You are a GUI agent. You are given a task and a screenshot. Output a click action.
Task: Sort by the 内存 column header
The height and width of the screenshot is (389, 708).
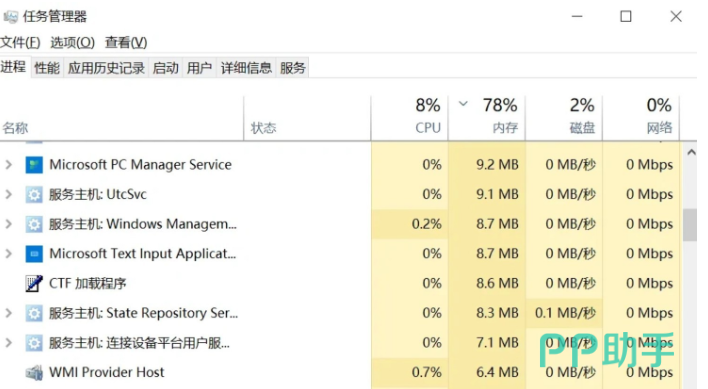487,116
